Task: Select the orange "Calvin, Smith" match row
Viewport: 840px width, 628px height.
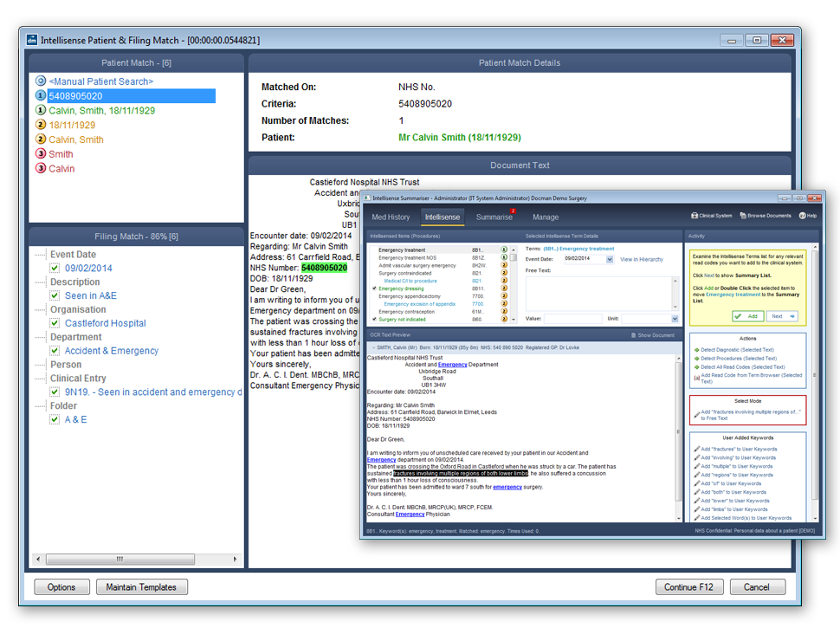Action: 76,139
